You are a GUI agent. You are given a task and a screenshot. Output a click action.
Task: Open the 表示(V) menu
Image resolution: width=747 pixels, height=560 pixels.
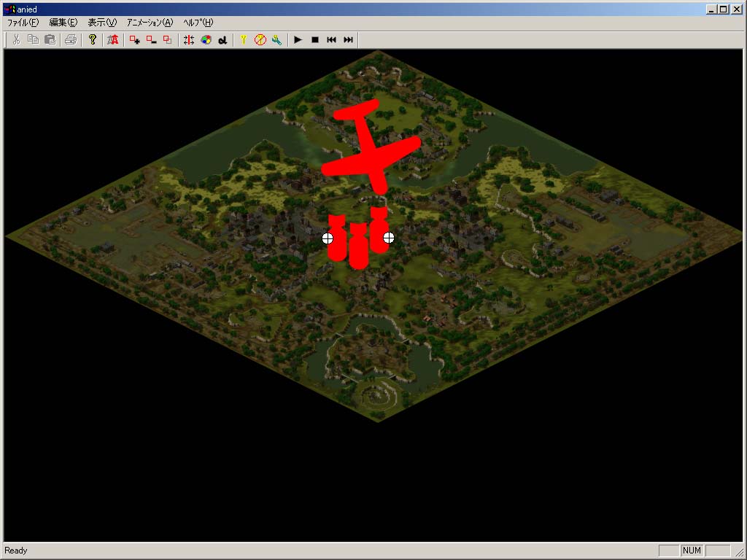[x=102, y=23]
